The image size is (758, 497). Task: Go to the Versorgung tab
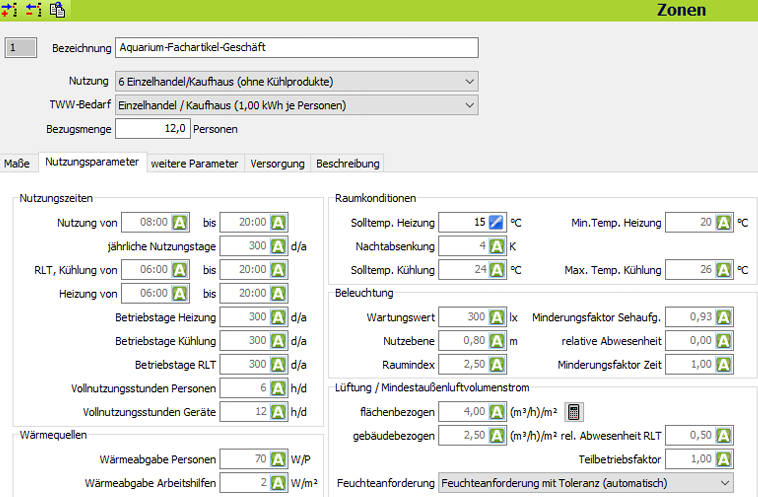(x=277, y=163)
